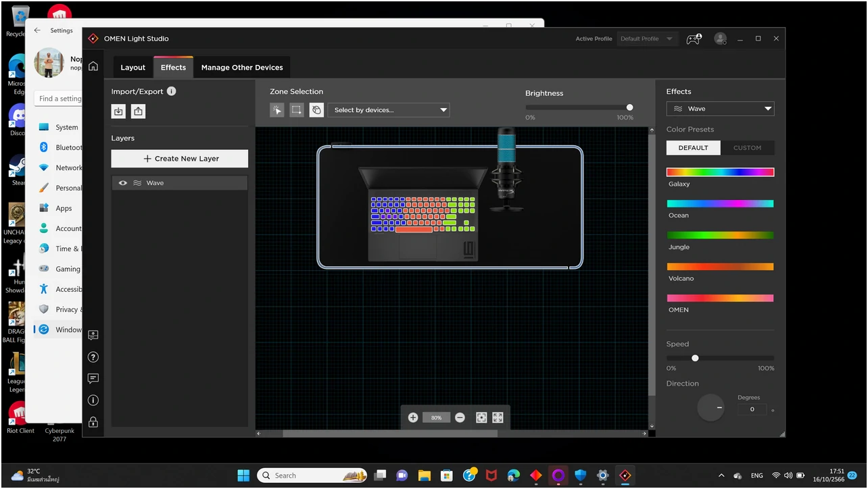868x489 pixels.
Task: Switch to Manage Other Devices tab
Action: (x=242, y=68)
